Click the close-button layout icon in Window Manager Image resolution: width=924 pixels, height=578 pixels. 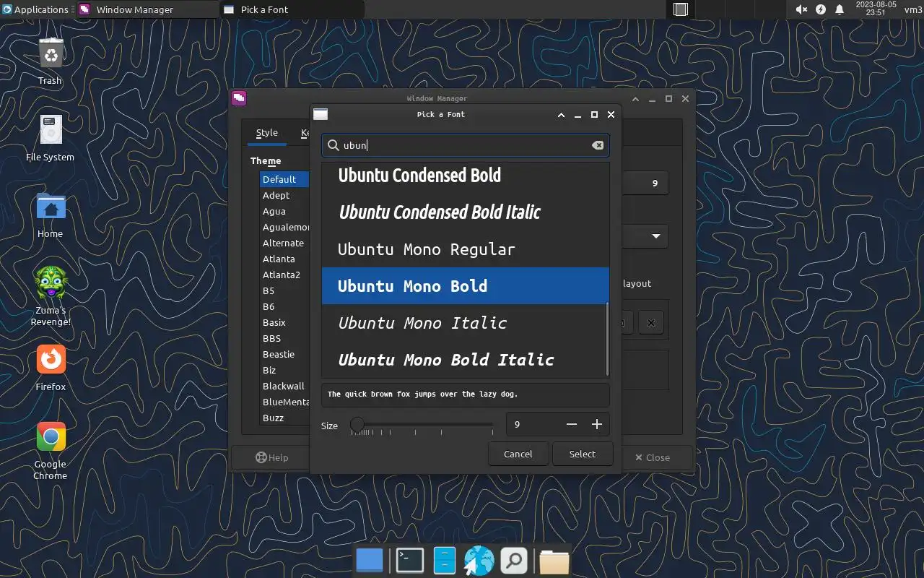(651, 322)
